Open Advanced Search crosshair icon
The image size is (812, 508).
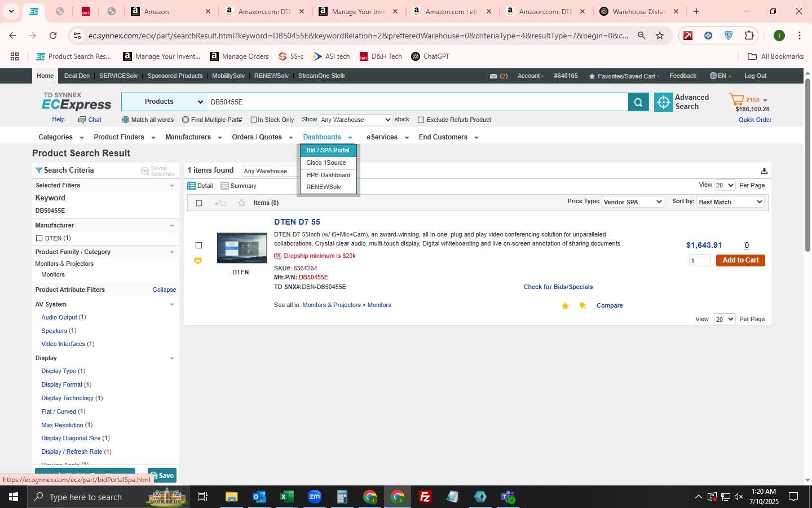664,102
